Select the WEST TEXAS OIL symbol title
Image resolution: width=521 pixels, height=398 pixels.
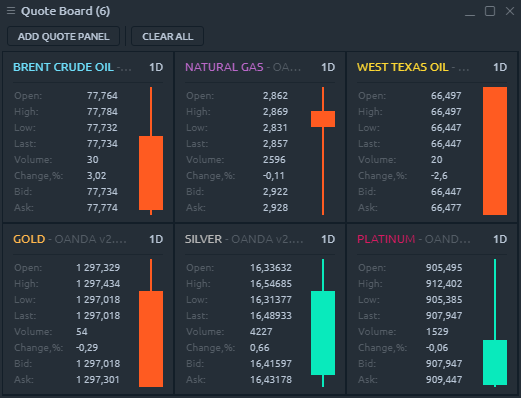(403, 67)
